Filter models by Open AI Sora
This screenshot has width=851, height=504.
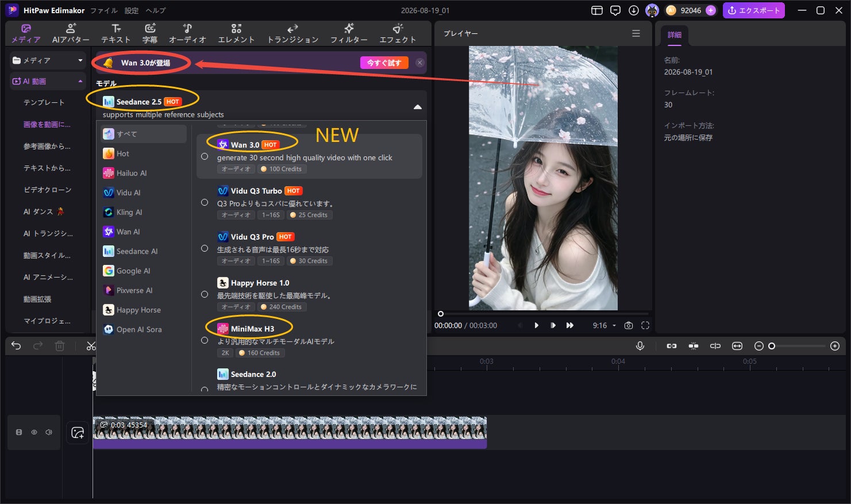(144, 329)
